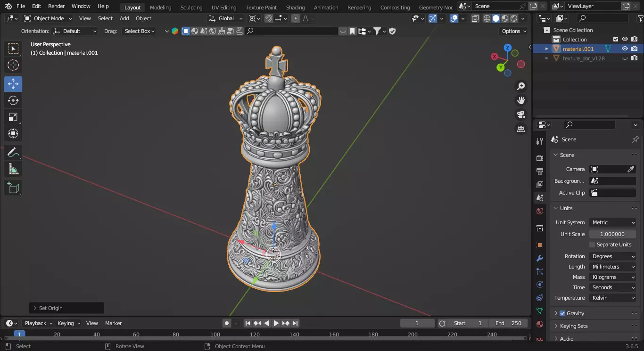Pick the Add Cube tool
644x351 pixels.
click(13, 188)
